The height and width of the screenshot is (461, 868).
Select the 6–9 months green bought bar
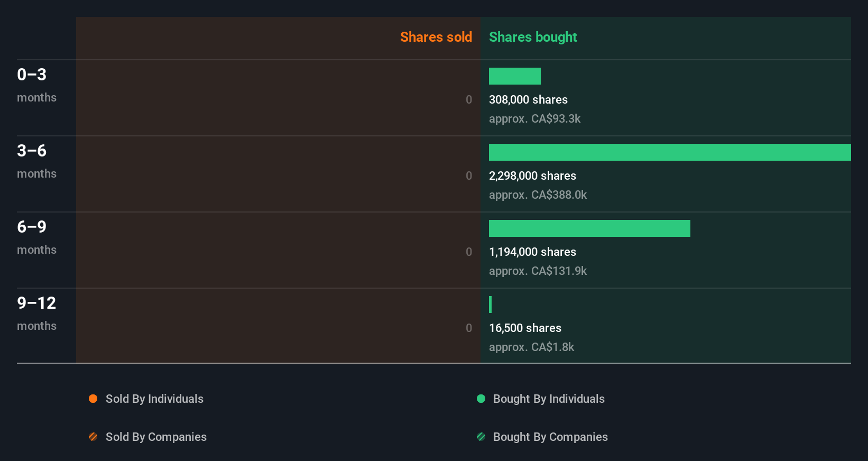tap(589, 228)
